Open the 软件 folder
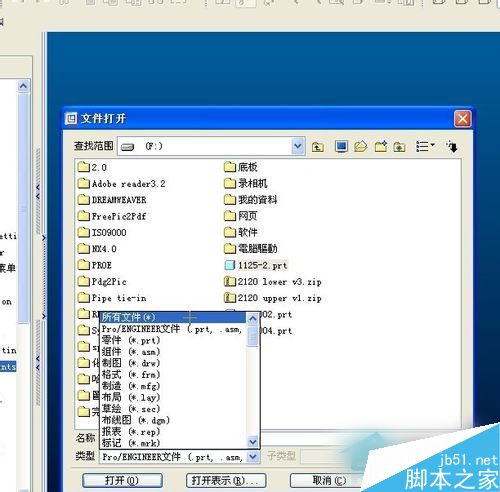This screenshot has height=492, width=500. 241,232
